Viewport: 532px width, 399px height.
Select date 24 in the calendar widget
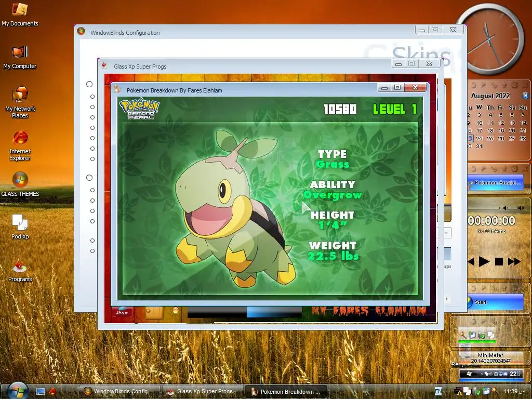coord(479,138)
